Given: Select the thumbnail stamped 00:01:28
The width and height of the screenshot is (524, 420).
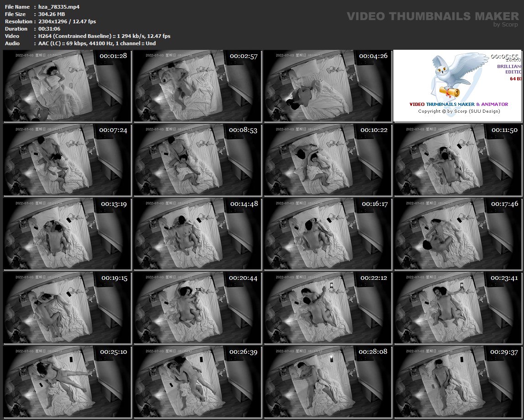Looking at the screenshot, I should pos(67,86).
